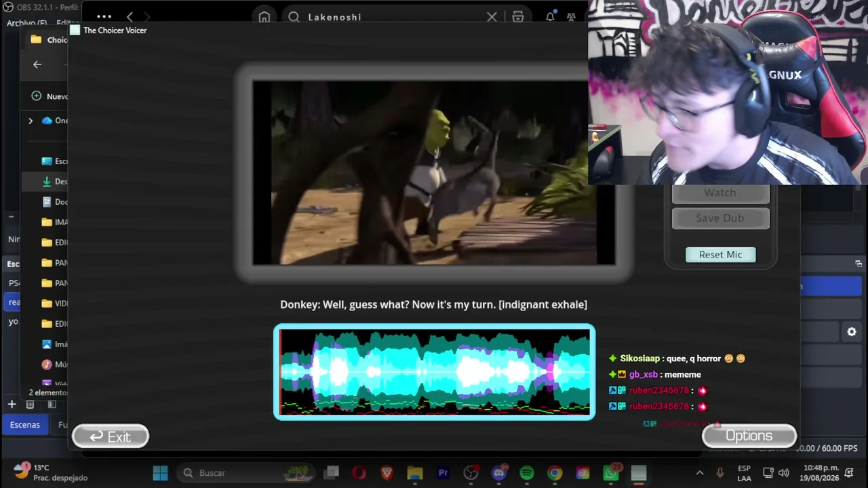This screenshot has width=868, height=488.
Task: Select the PS4 scene in OBS
Action: click(x=14, y=283)
